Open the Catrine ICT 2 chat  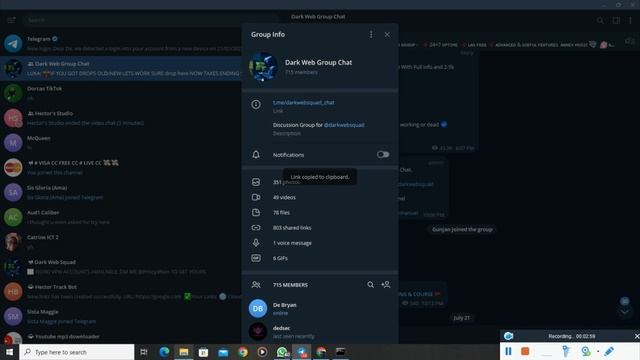click(x=121, y=242)
